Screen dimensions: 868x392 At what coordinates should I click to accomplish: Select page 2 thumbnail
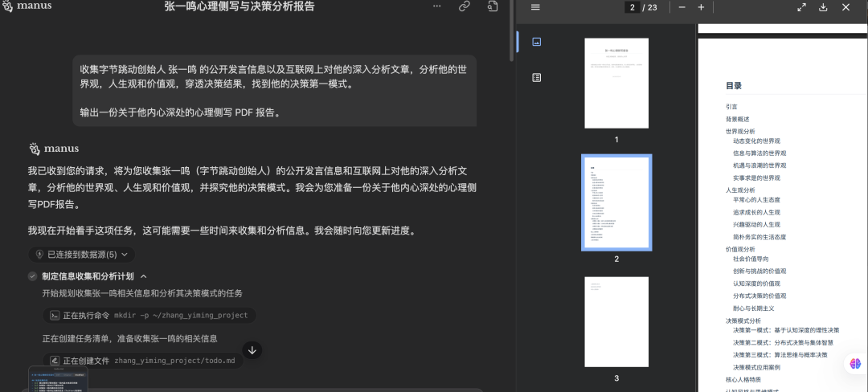tap(616, 202)
